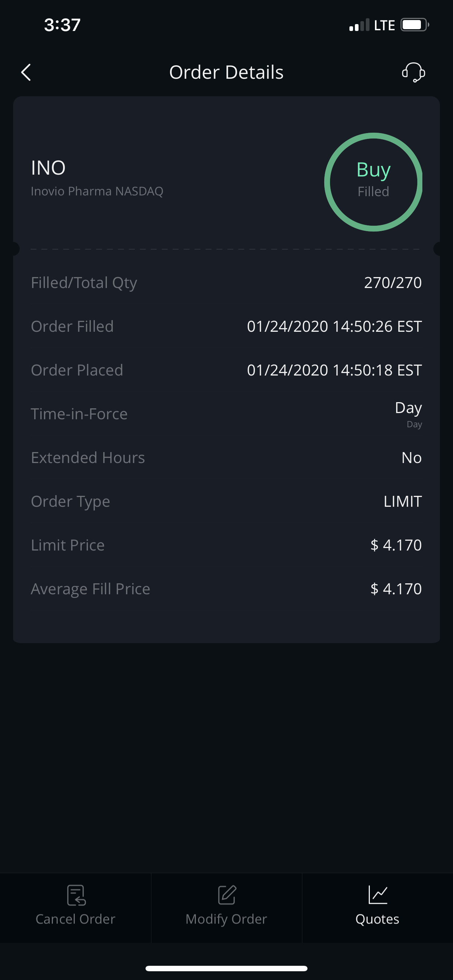Tap the Order Placed timestamp
The height and width of the screenshot is (980, 453).
tap(334, 370)
